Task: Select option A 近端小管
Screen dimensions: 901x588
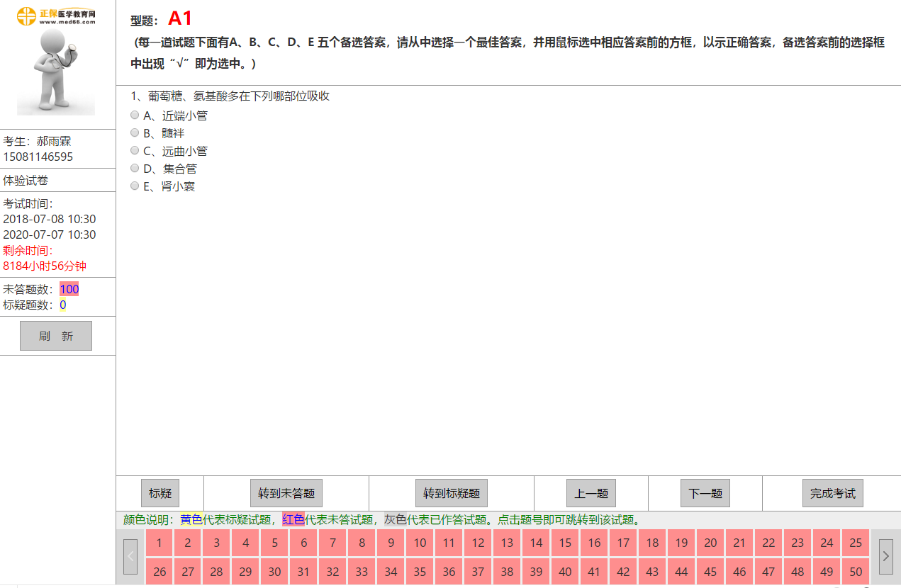Action: click(135, 115)
